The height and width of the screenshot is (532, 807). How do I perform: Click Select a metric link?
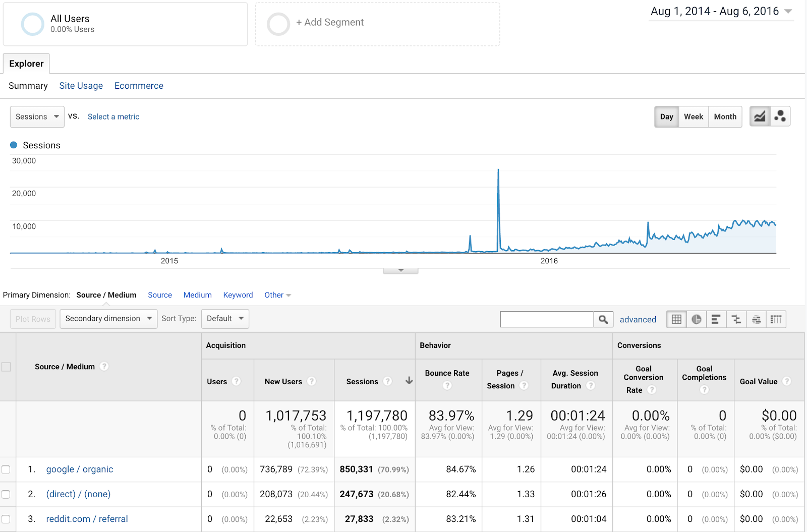pyautogui.click(x=113, y=116)
